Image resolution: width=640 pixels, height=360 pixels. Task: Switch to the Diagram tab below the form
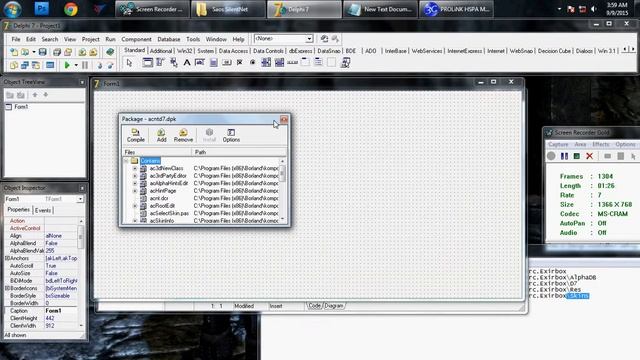tap(333, 306)
